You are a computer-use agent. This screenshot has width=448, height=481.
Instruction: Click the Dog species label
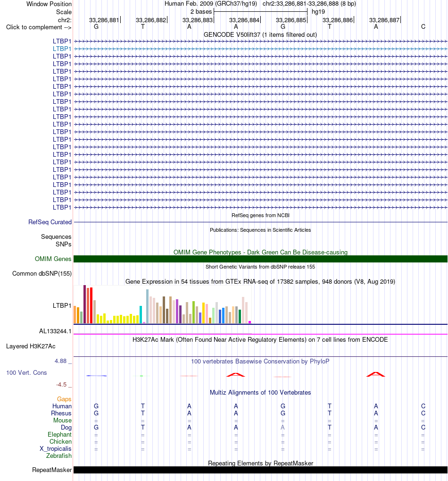[66, 428]
